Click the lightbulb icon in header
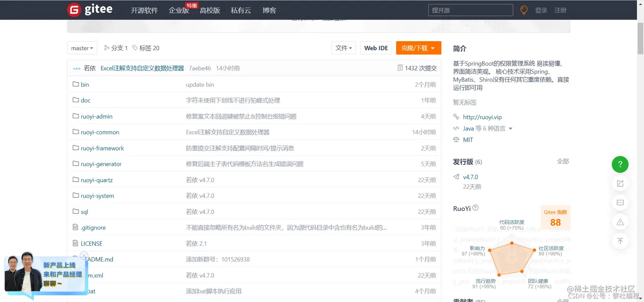 (524, 10)
